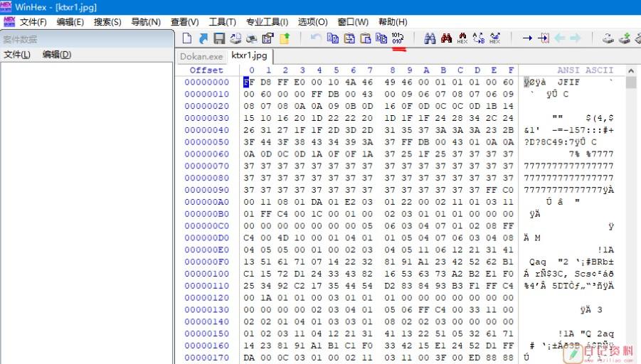This screenshot has height=364, width=641.
Task: Open the 查看(V) menu
Action: 185,22
